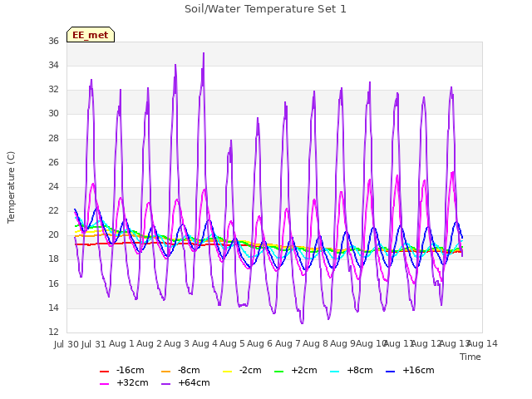The image size is (532, 399).
Task: Click the Aug 3 x-axis date label
Action: 176,343
